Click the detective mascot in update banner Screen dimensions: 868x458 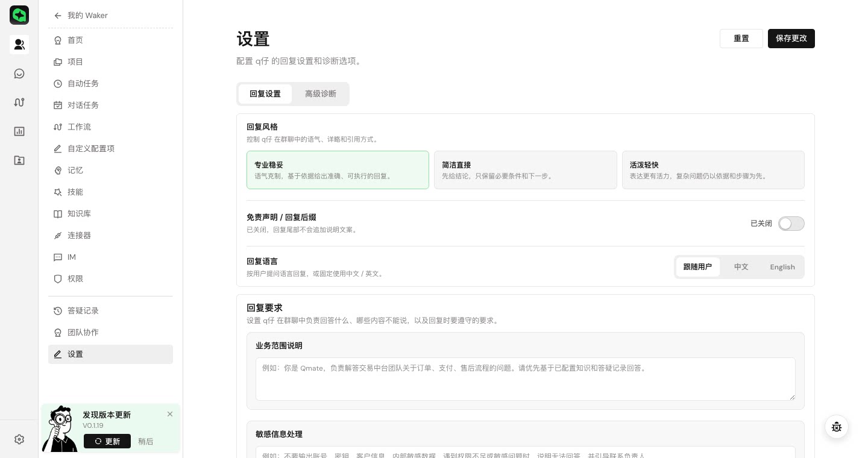(61, 428)
